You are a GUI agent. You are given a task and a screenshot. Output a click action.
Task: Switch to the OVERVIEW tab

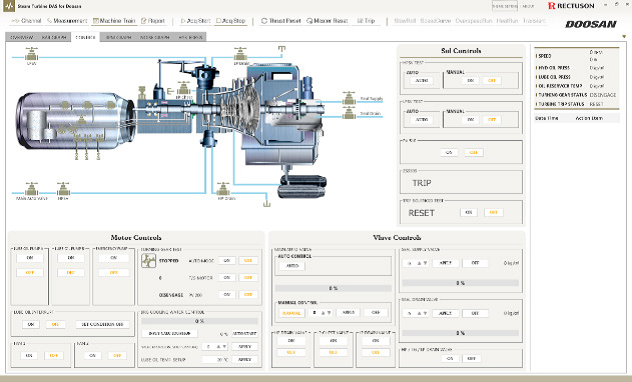point(21,37)
